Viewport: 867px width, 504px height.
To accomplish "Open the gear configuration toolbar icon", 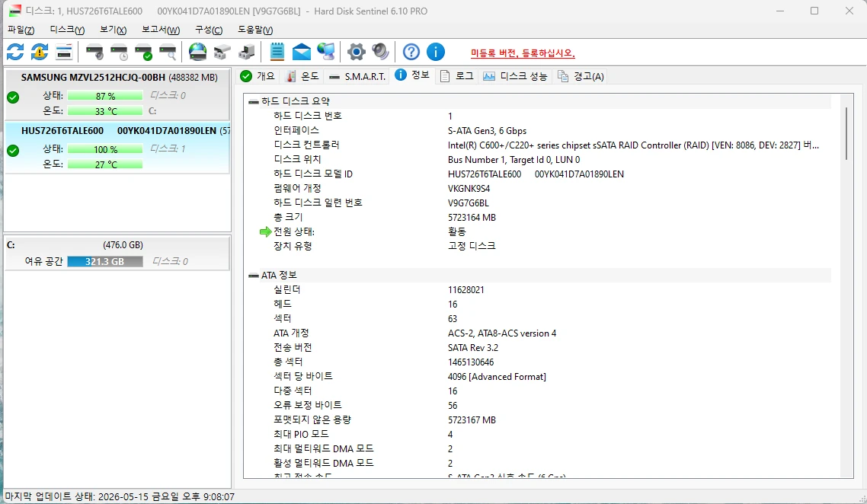I will pyautogui.click(x=357, y=52).
